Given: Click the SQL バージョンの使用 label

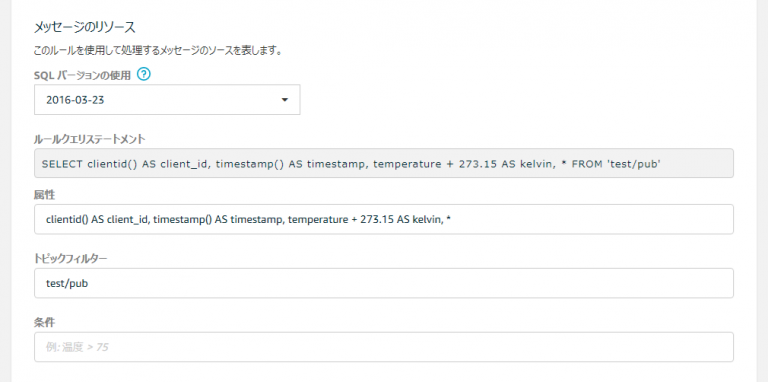Looking at the screenshot, I should pos(82,75).
